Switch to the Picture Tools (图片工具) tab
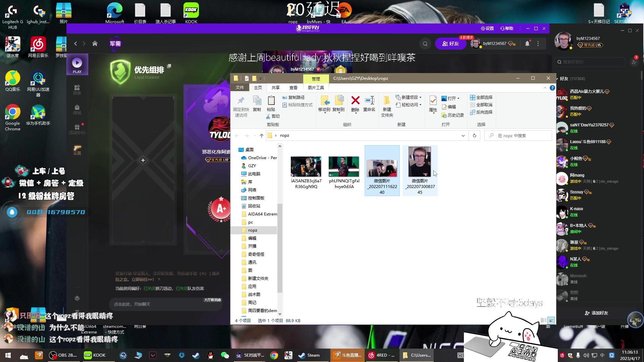The width and height of the screenshot is (644, 362). coord(316,87)
